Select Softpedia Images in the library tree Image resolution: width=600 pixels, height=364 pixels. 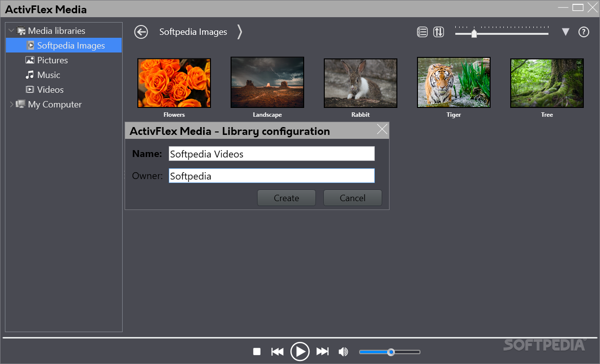pos(64,45)
